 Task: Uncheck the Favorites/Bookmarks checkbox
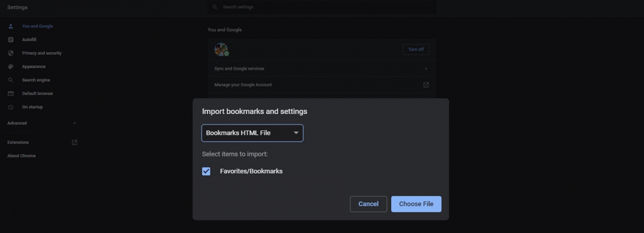[x=206, y=171]
